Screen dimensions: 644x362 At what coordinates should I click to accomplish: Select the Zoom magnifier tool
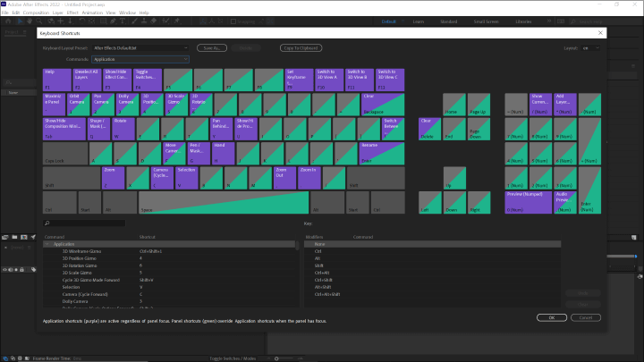[39, 21]
